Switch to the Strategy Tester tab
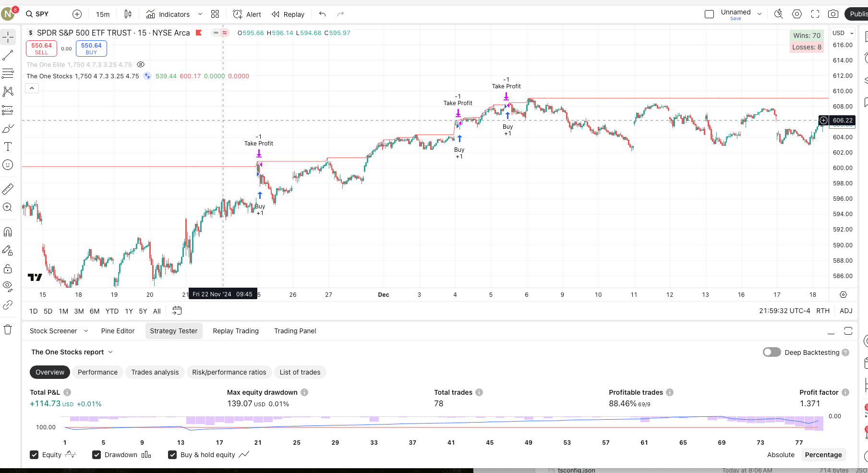The width and height of the screenshot is (868, 473). point(174,331)
